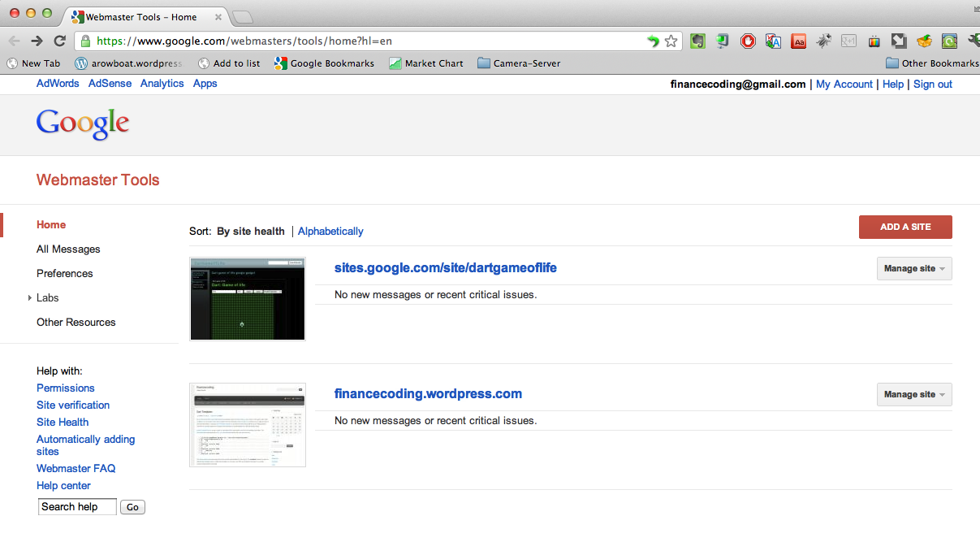This screenshot has width=980, height=542.
Task: Go to AdWords link
Action: point(58,84)
